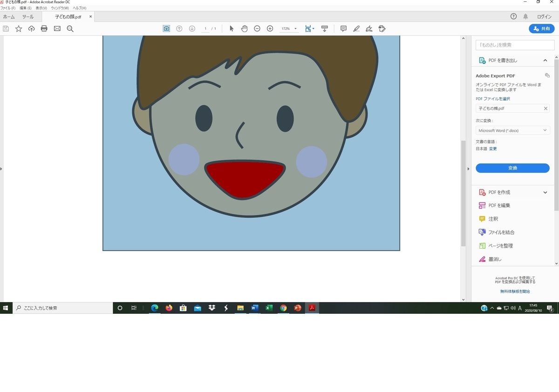559x392 pixels.
Task: Click the Save file icon
Action: [x=6, y=29]
